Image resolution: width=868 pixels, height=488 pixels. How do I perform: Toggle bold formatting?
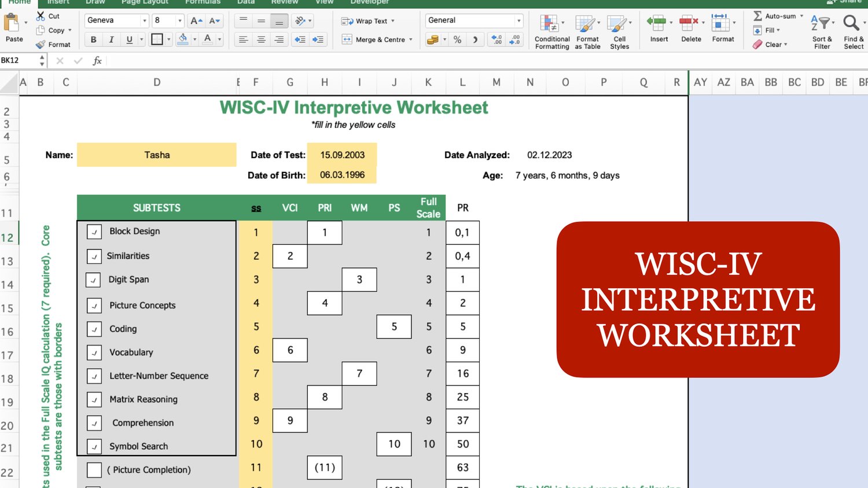coord(93,39)
